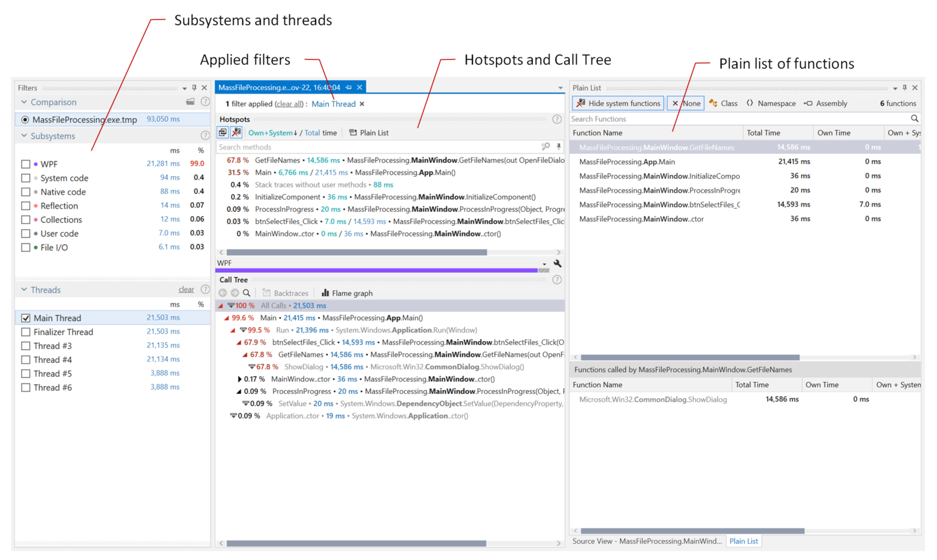Click the search magnifier in Call Tree toolbar
The width and height of the screenshot is (937, 560).
pos(246,293)
